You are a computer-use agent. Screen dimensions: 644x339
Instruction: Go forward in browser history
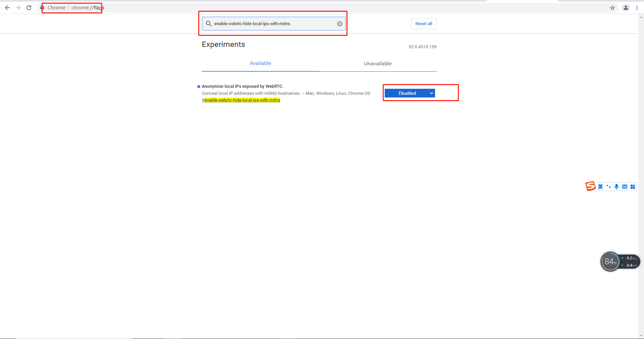(x=18, y=8)
